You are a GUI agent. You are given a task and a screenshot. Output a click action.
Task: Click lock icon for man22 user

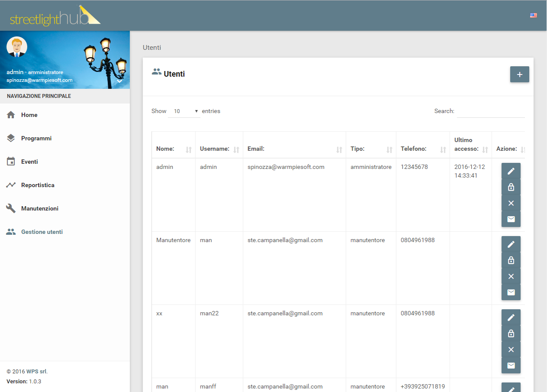pyautogui.click(x=511, y=334)
